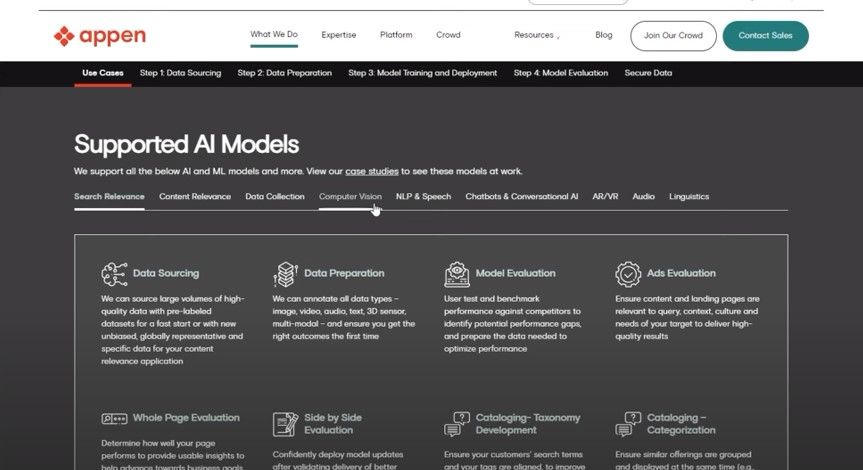Go to the Blog page
The height and width of the screenshot is (470, 863).
click(x=604, y=35)
